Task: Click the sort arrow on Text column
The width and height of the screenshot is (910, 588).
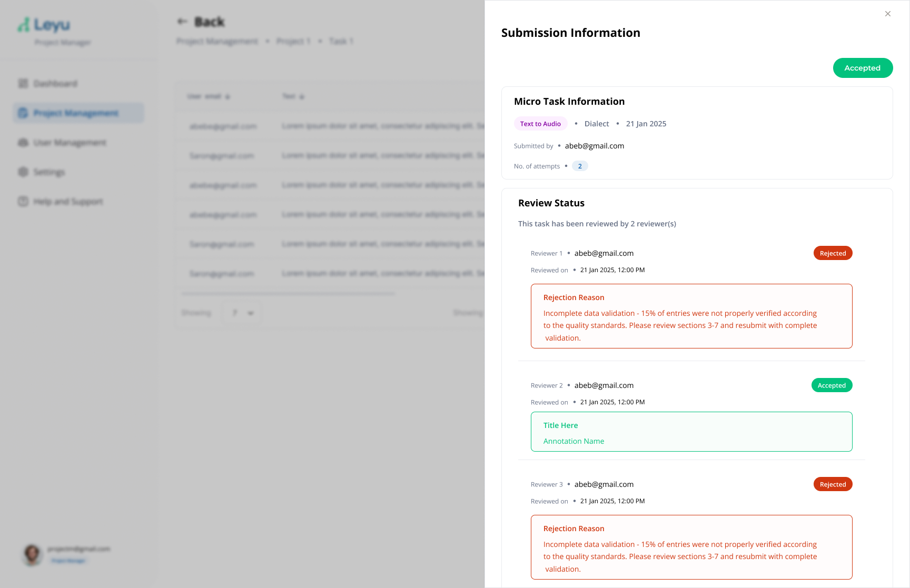Action: coord(301,96)
